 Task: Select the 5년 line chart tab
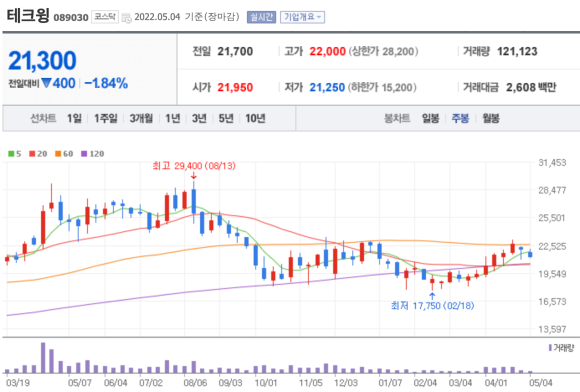(226, 118)
